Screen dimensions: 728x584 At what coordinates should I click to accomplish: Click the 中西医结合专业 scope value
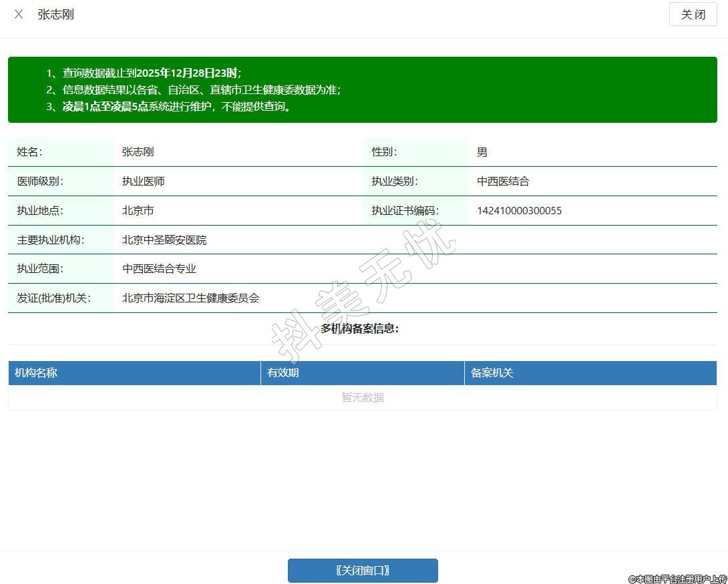pyautogui.click(x=159, y=269)
